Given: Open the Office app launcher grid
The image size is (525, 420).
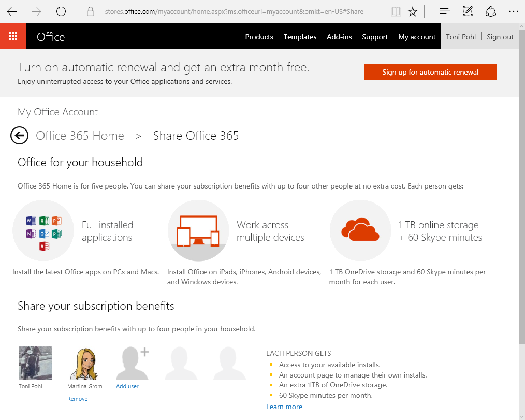Looking at the screenshot, I should (x=13, y=36).
